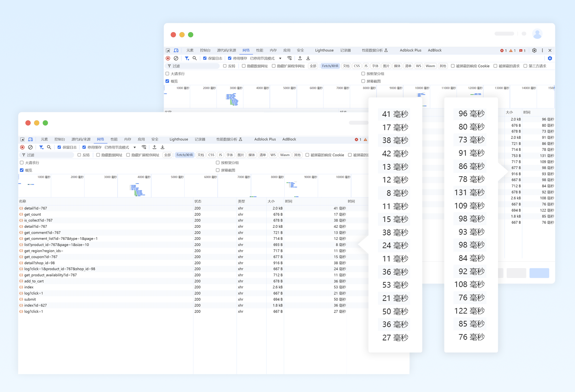The image size is (575, 392).
Task: Expand the 已停用节流模式 throttling dropdown in the front window
Action: point(135,147)
